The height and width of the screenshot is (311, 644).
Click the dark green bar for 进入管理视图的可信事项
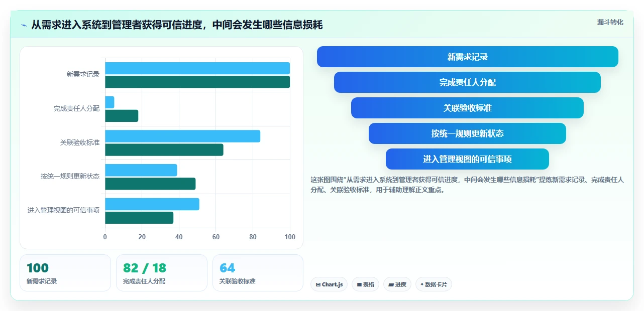(139, 218)
